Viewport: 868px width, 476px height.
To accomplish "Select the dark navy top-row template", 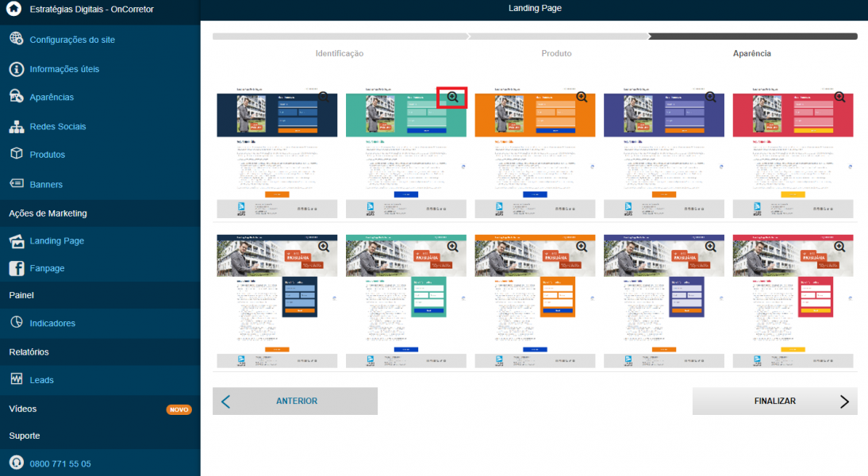I will pyautogui.click(x=277, y=152).
